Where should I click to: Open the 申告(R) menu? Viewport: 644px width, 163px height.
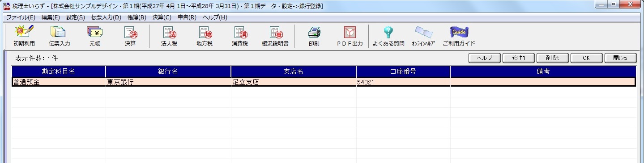187,17
